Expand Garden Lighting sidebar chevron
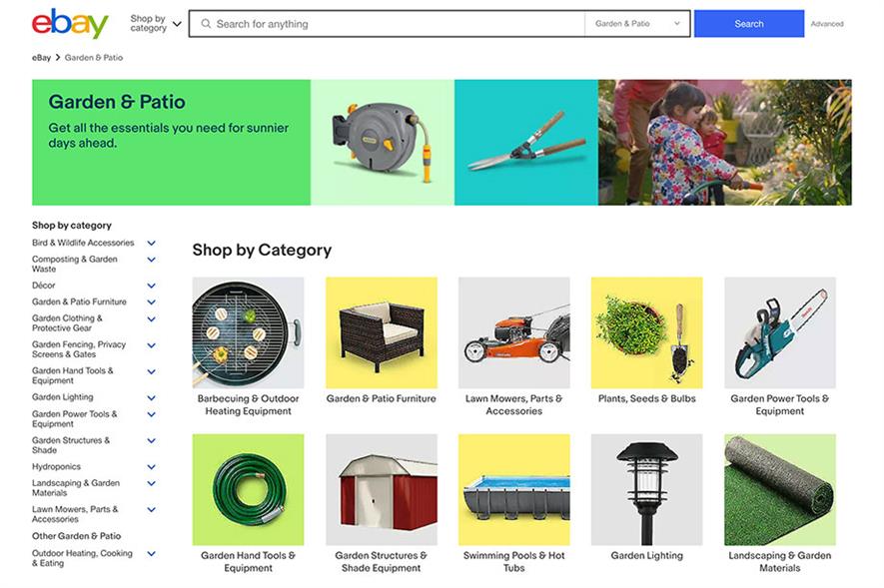884x588 pixels. click(x=151, y=397)
